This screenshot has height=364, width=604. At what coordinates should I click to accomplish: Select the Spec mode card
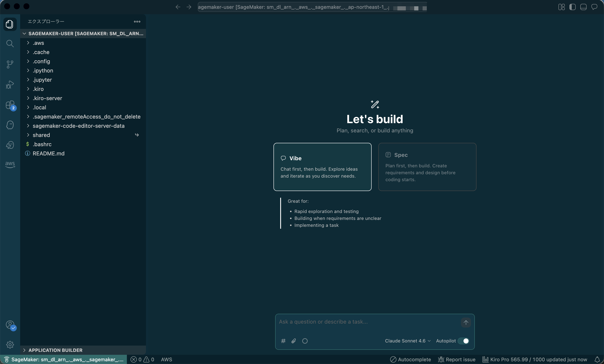pyautogui.click(x=427, y=167)
